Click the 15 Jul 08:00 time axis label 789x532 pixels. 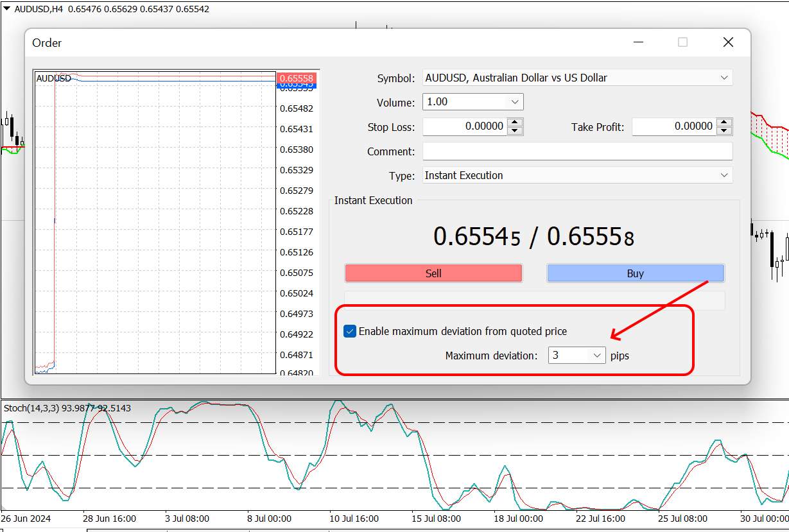click(436, 519)
